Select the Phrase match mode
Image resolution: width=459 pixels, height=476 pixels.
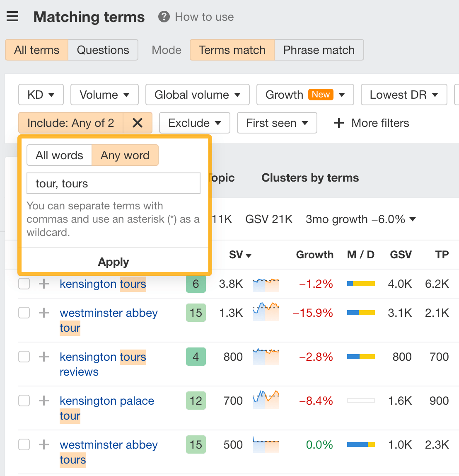point(319,50)
